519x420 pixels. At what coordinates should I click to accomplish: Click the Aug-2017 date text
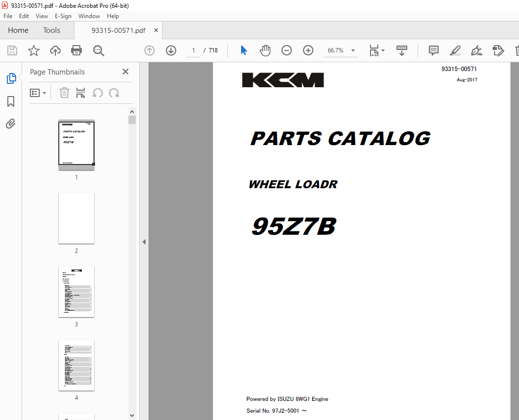[x=467, y=80]
